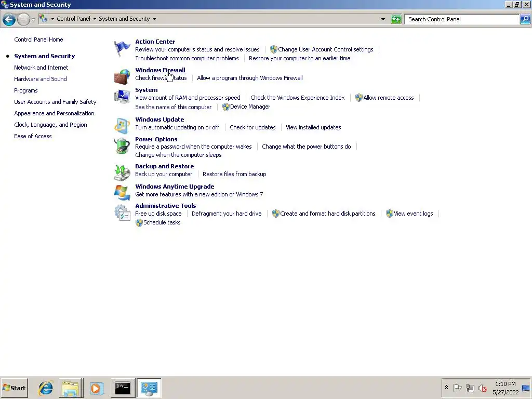Open the Windows Update icon

click(x=122, y=126)
